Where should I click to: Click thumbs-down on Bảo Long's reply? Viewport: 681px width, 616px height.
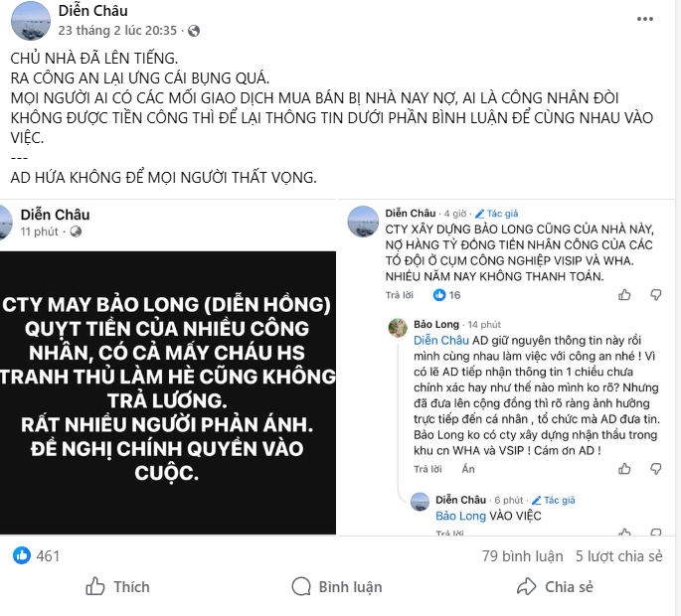click(655, 469)
